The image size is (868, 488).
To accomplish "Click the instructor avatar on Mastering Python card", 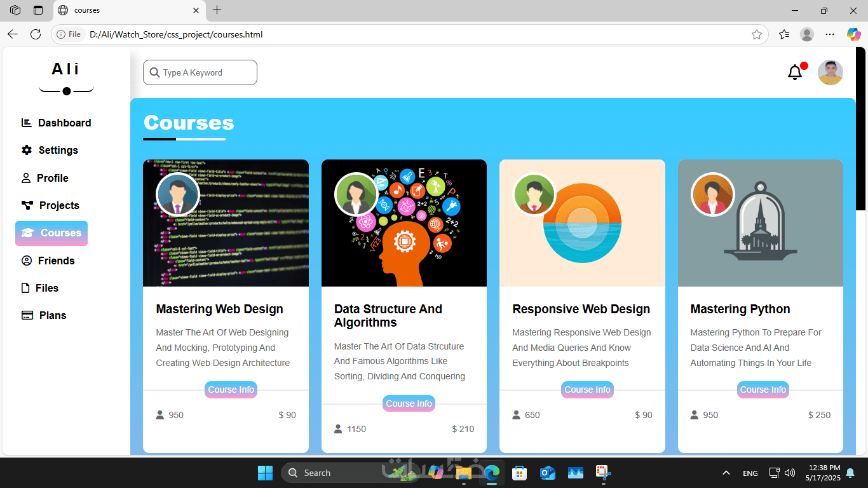I will 712,194.
